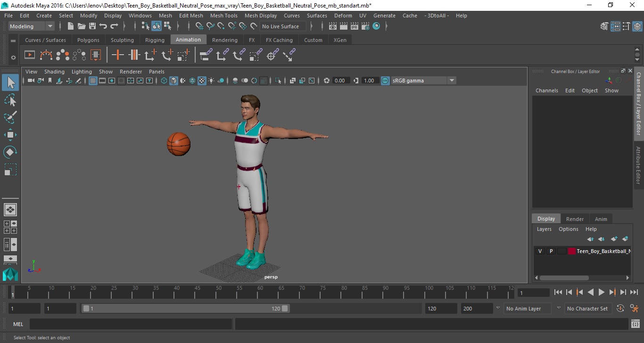Toggle snap to grids magnet
The image size is (644, 343).
coord(199,26)
